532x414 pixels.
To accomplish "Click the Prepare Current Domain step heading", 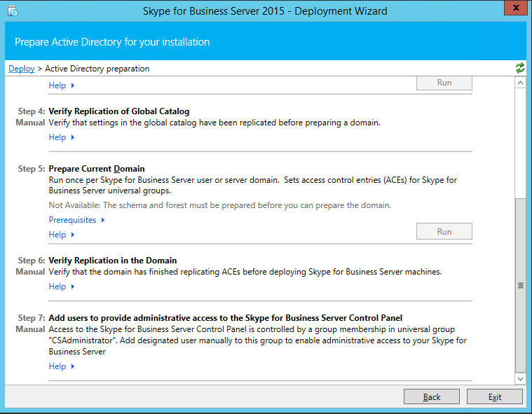I will [x=97, y=169].
